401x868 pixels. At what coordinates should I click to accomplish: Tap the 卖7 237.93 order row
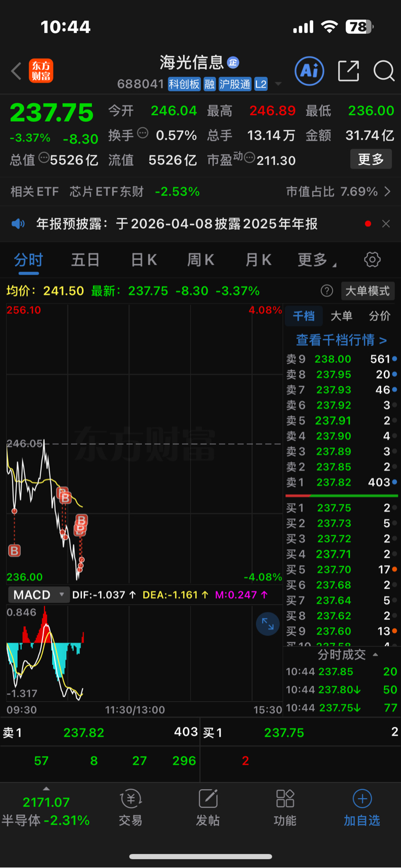click(341, 390)
